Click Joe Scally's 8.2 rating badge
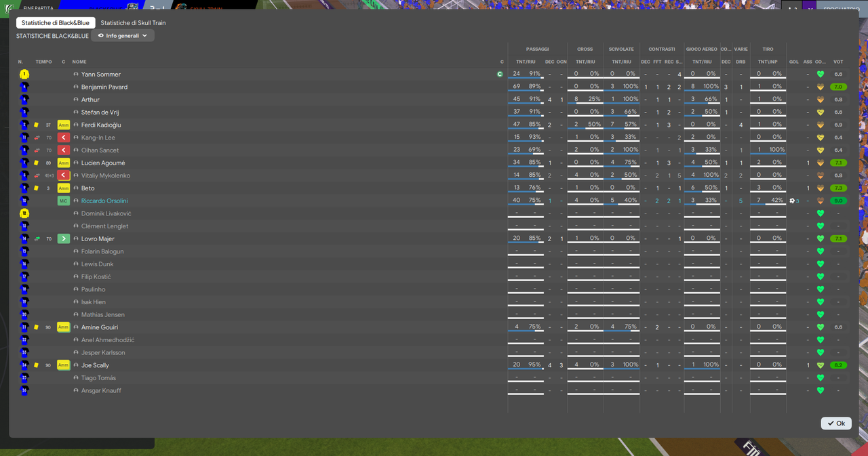Image resolution: width=868 pixels, height=456 pixels. click(x=839, y=365)
